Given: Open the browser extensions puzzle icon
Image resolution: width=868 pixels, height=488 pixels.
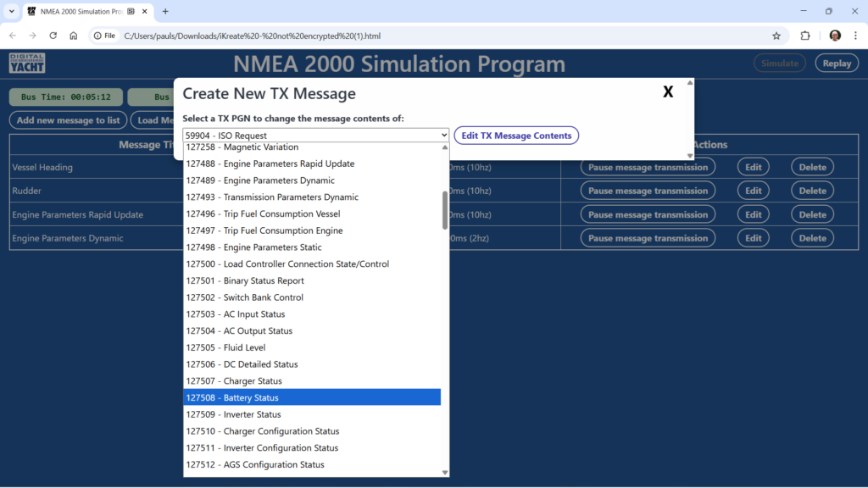Looking at the screenshot, I should (805, 36).
